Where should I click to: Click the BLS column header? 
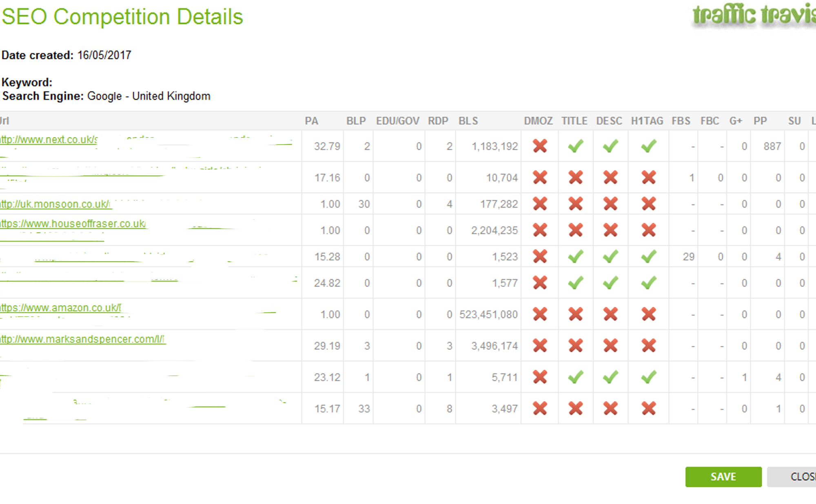[468, 121]
